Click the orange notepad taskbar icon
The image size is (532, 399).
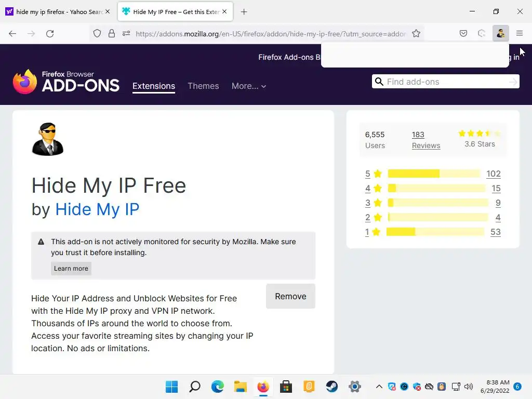click(x=309, y=387)
